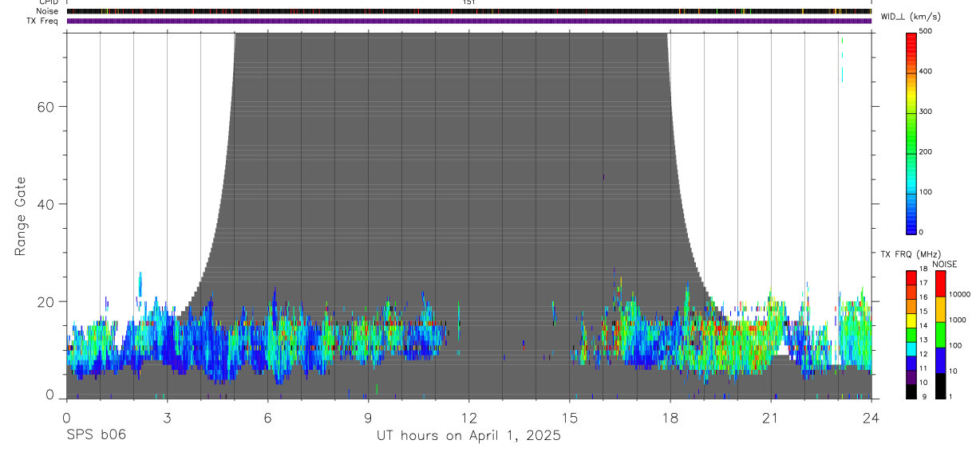Pick the green swatch in NOISE legend
This screenshot has height=452, width=980.
pos(940,335)
